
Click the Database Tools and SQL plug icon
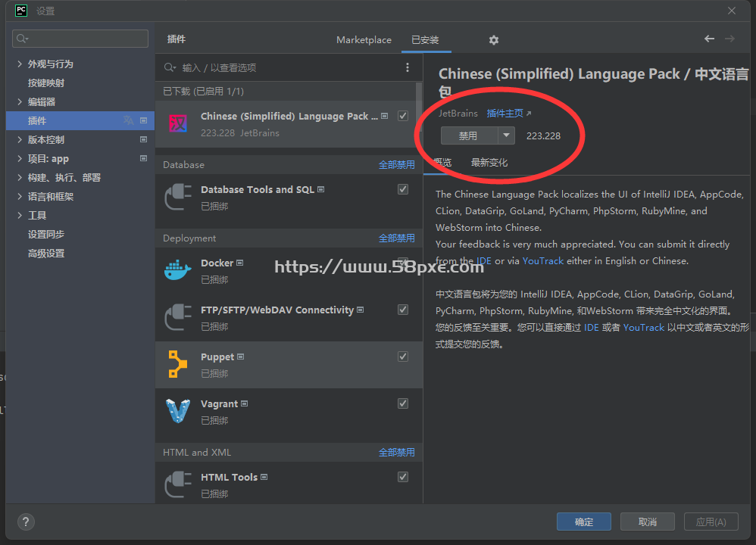tap(178, 197)
